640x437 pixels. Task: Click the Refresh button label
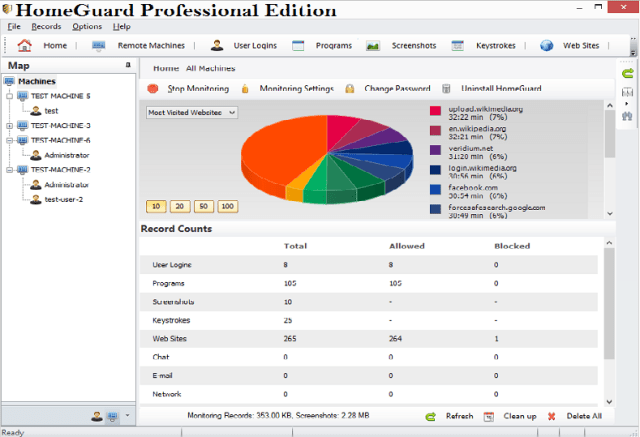(459, 416)
